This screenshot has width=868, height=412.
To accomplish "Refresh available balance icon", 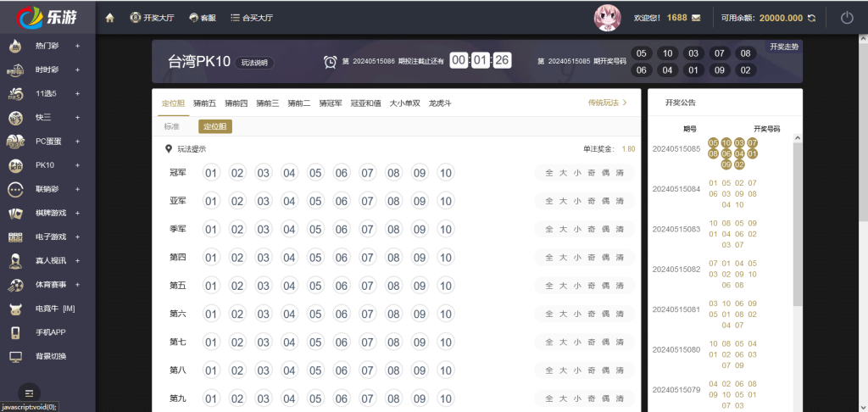I will [811, 18].
